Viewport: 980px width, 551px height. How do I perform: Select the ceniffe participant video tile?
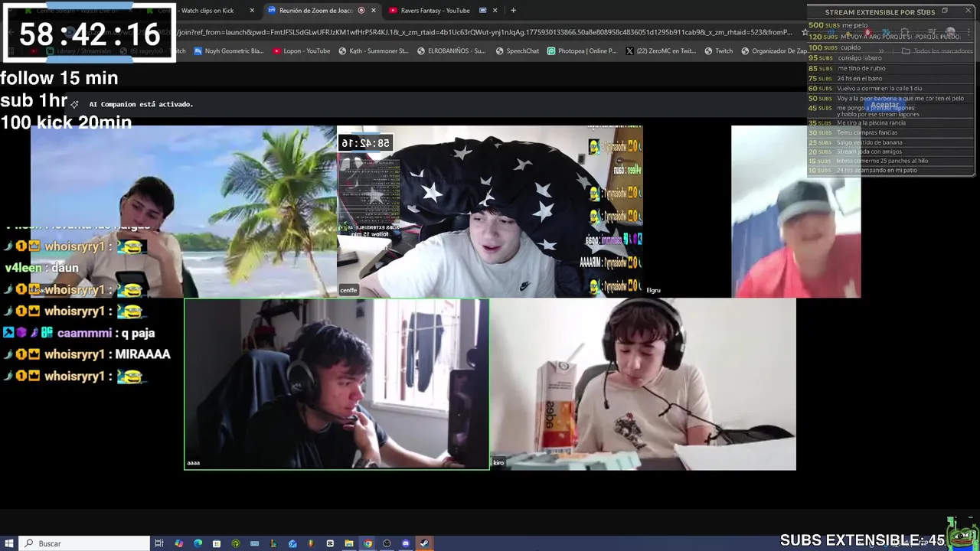[490, 212]
